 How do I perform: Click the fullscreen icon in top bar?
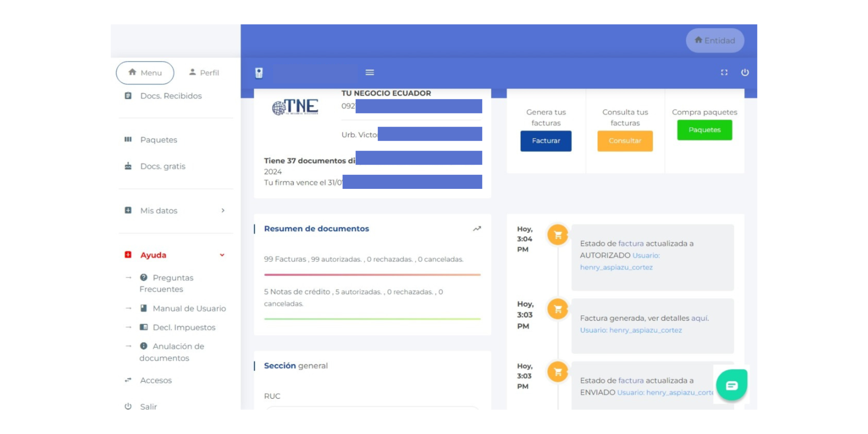[x=724, y=72]
